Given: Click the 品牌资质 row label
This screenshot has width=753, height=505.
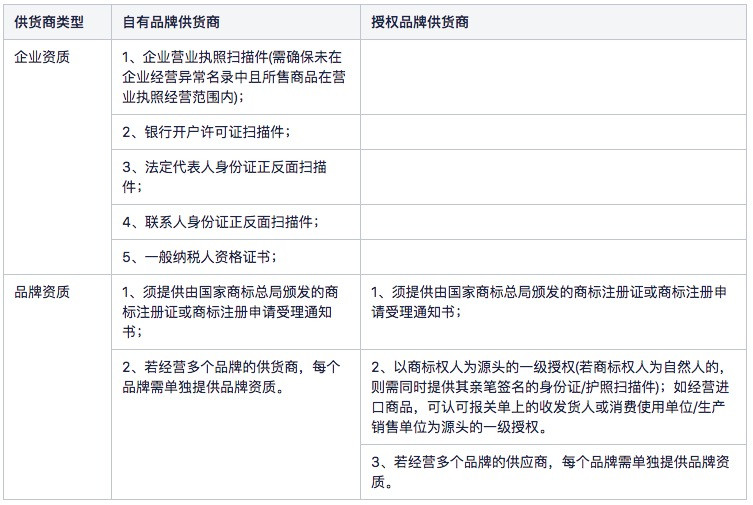Looking at the screenshot, I should (57, 387).
